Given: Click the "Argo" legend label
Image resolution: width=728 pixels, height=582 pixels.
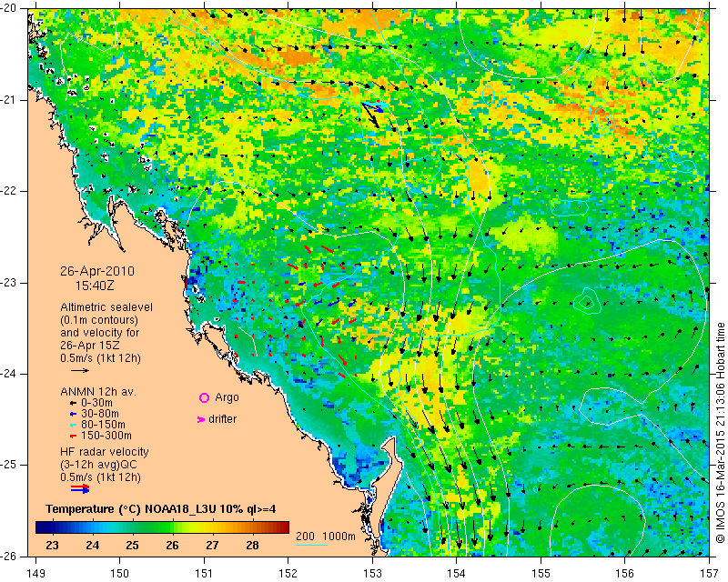Looking at the screenshot, I should (x=227, y=397).
